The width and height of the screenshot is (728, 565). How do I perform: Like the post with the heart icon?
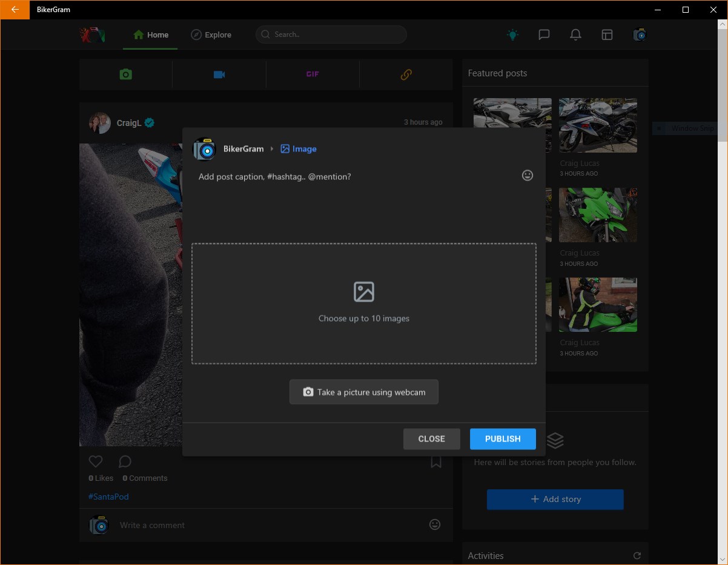[96, 461]
